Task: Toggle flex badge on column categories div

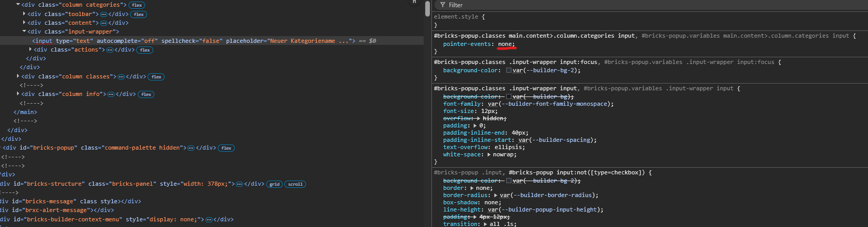Action: point(137,5)
